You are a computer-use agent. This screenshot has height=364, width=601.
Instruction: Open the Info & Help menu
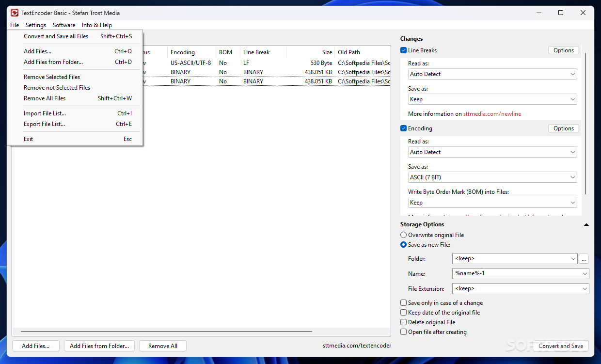pos(97,25)
